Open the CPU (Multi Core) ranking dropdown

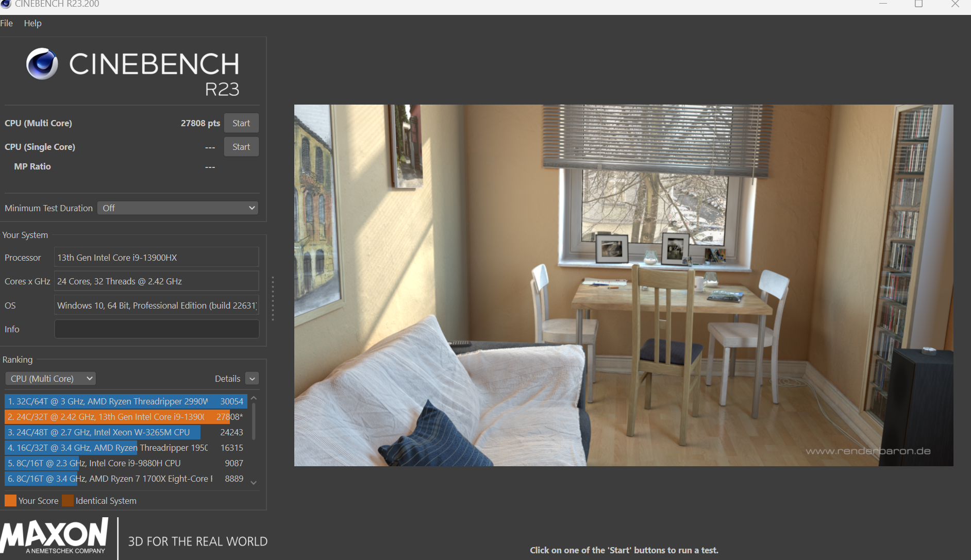[51, 379]
